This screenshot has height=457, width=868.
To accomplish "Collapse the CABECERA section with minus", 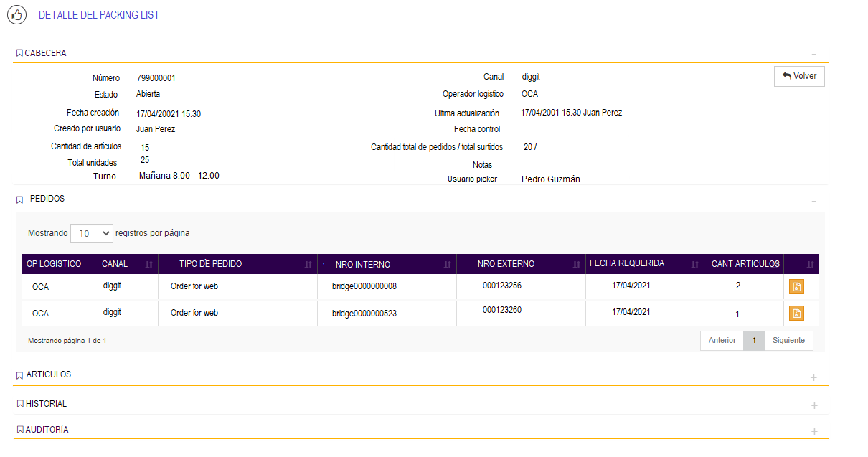I will (813, 55).
